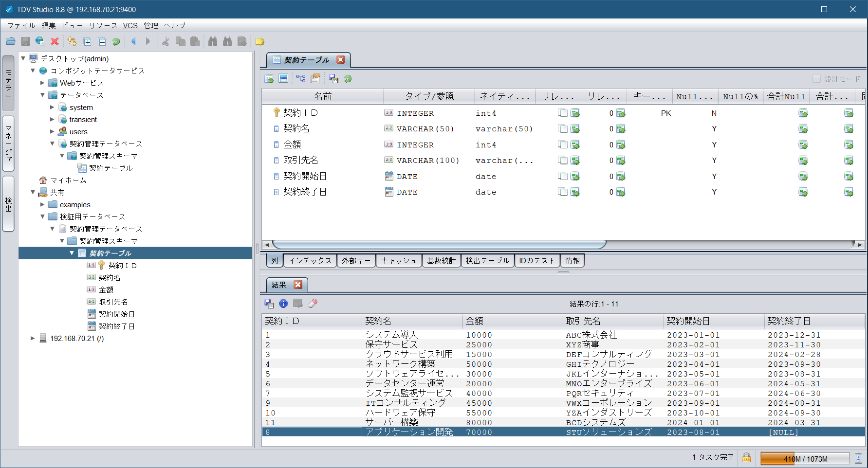This screenshot has height=468, width=868.
Task: Click the lock icon in status bar
Action: tap(746, 458)
